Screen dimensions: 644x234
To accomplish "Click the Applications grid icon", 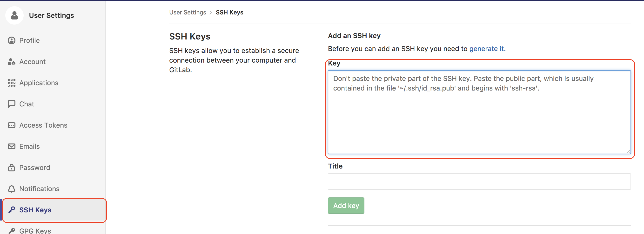I will tap(12, 83).
